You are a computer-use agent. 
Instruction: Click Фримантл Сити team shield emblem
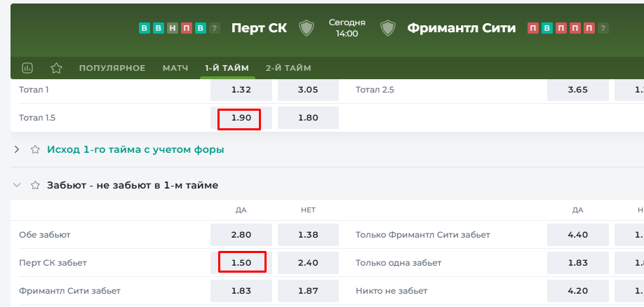pos(388,28)
